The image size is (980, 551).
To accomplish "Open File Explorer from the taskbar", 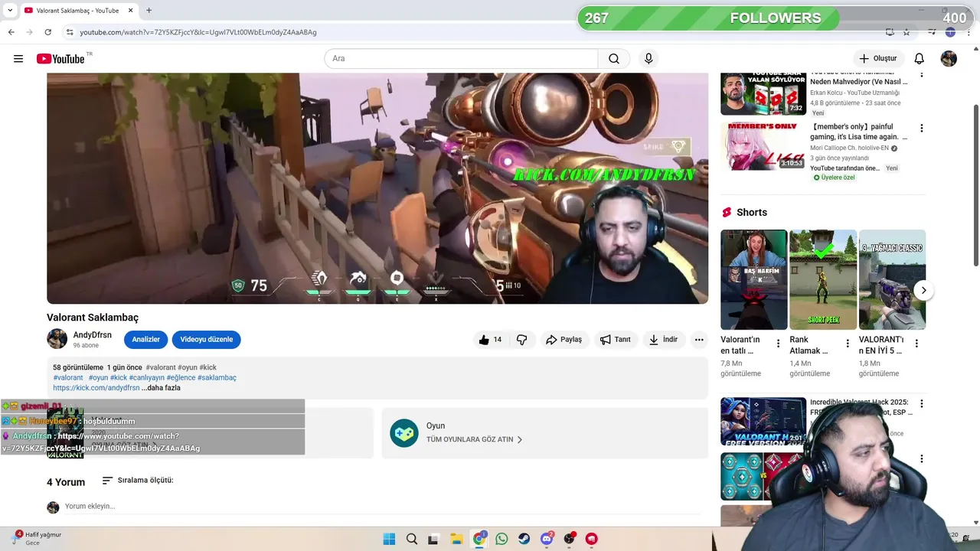I will [456, 539].
